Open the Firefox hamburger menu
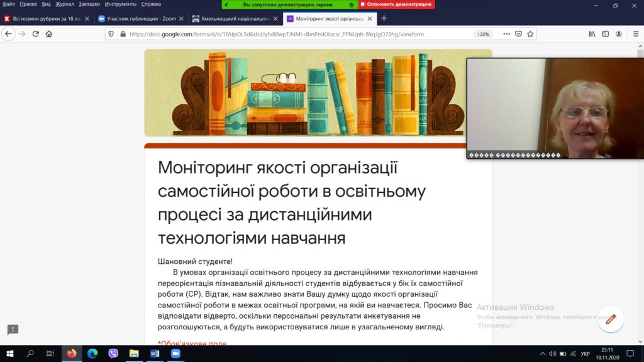 pos(635,34)
